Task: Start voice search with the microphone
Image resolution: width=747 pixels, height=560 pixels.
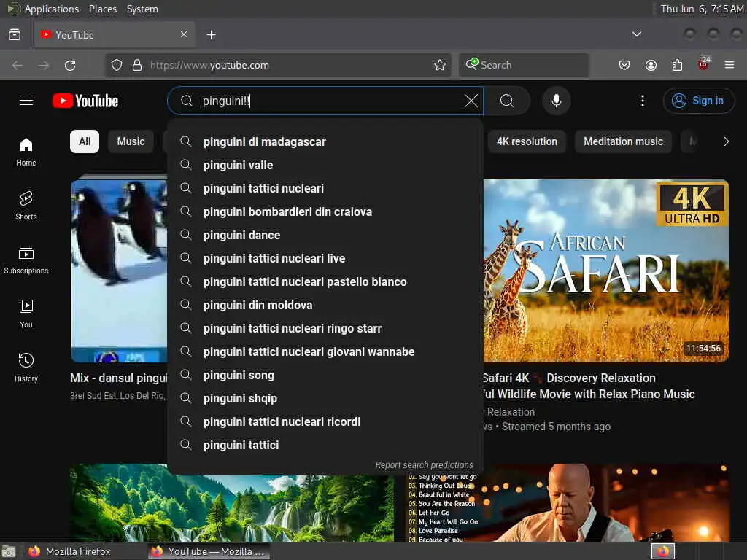Action: point(556,101)
